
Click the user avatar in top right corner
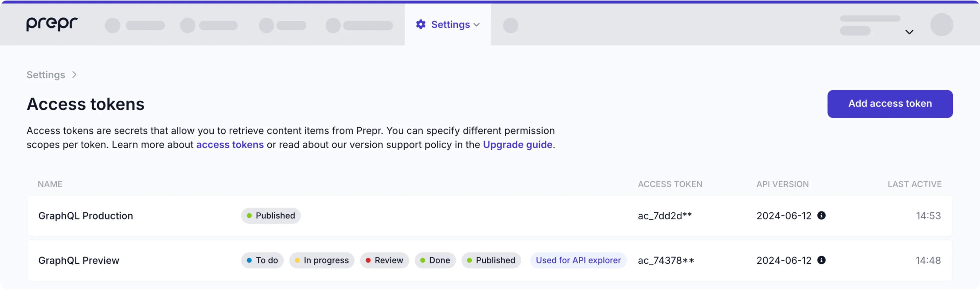(941, 24)
